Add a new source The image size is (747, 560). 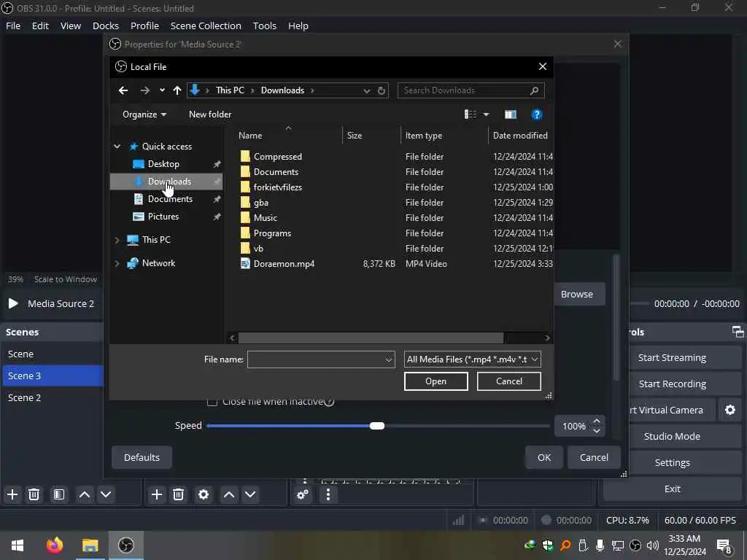pyautogui.click(x=157, y=494)
